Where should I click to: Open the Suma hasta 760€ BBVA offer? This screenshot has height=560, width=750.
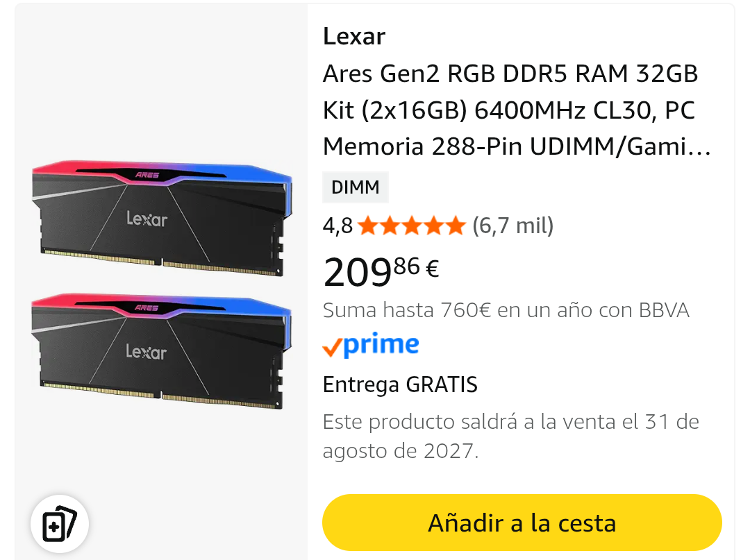506,311
